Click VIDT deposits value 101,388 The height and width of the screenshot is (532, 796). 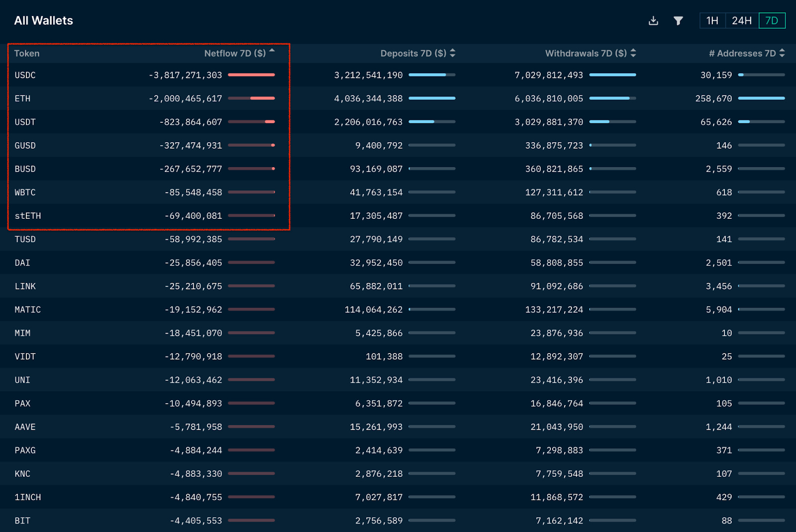(x=384, y=356)
